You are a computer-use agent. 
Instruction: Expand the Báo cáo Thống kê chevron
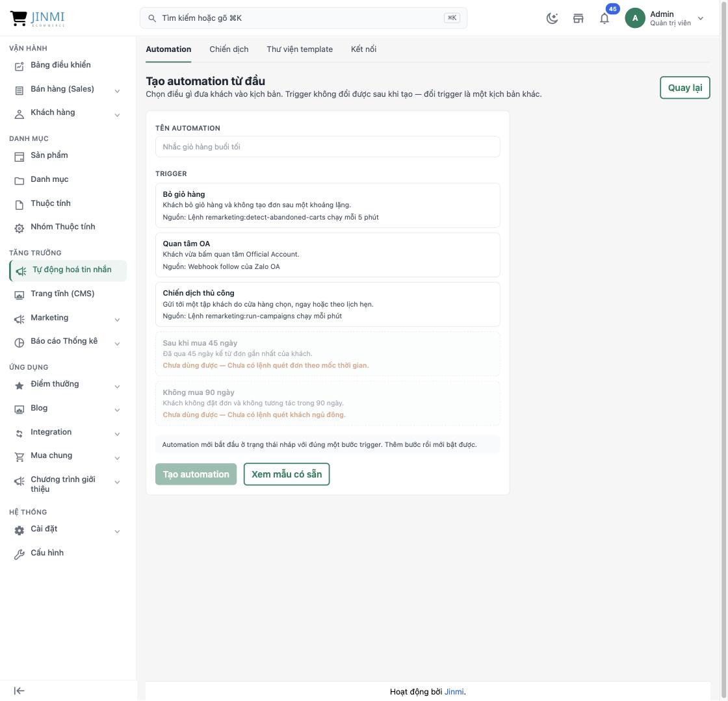pyautogui.click(x=118, y=343)
